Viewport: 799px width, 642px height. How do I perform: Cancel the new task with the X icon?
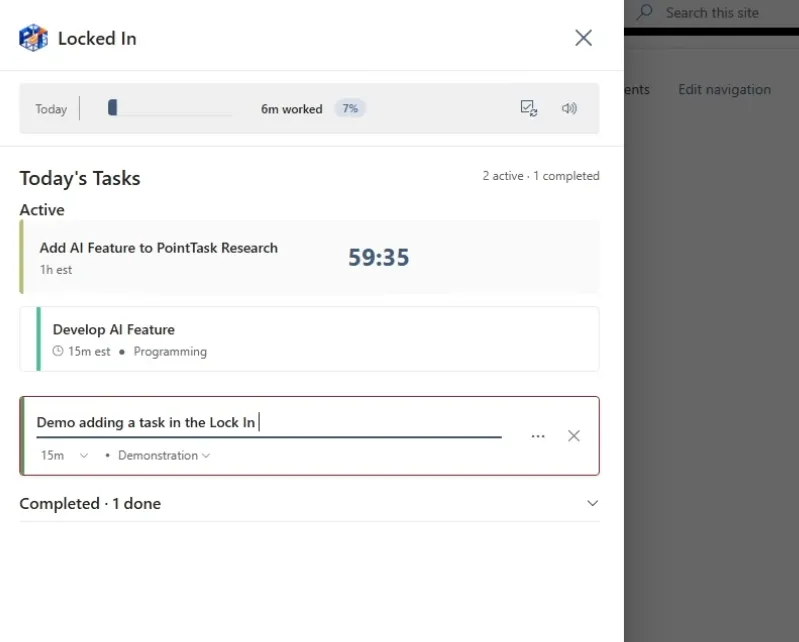click(574, 436)
